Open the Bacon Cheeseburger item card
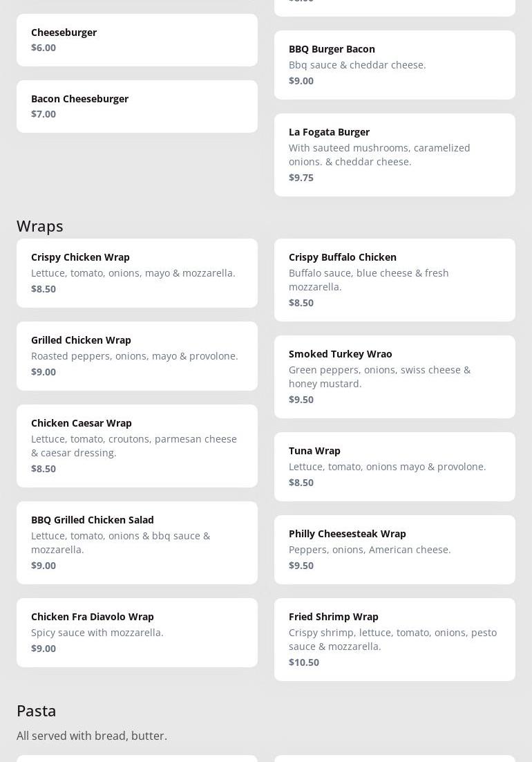 click(x=137, y=106)
